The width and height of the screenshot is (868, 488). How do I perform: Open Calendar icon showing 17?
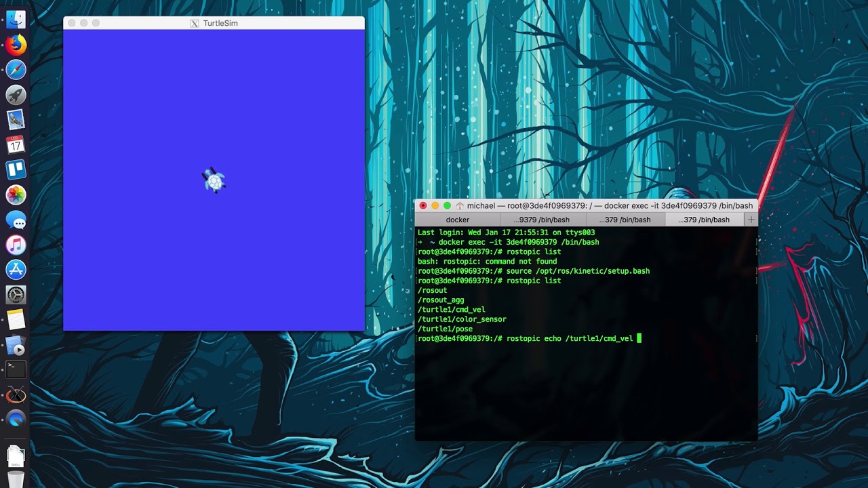16,144
